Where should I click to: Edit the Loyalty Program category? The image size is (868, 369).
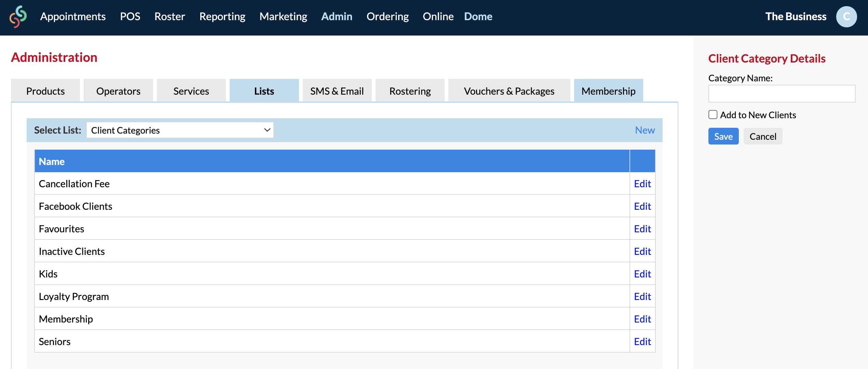(x=642, y=297)
